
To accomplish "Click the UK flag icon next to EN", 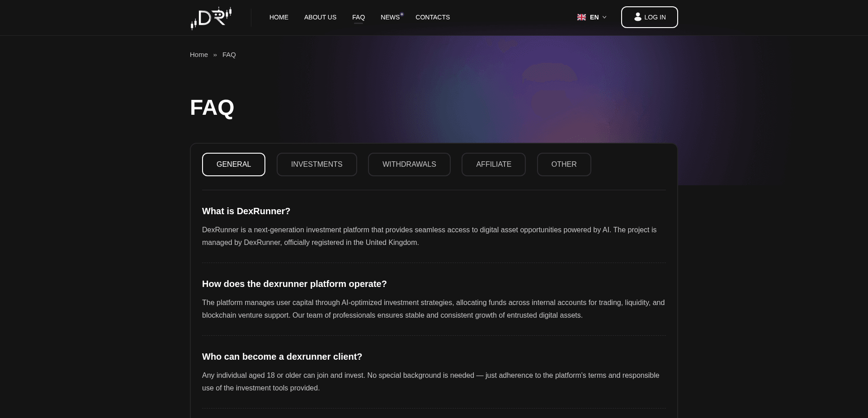I will 581,17.
